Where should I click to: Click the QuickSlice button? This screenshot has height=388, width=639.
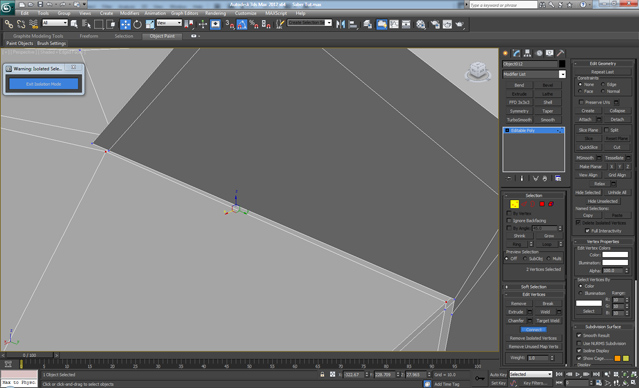[x=588, y=147]
